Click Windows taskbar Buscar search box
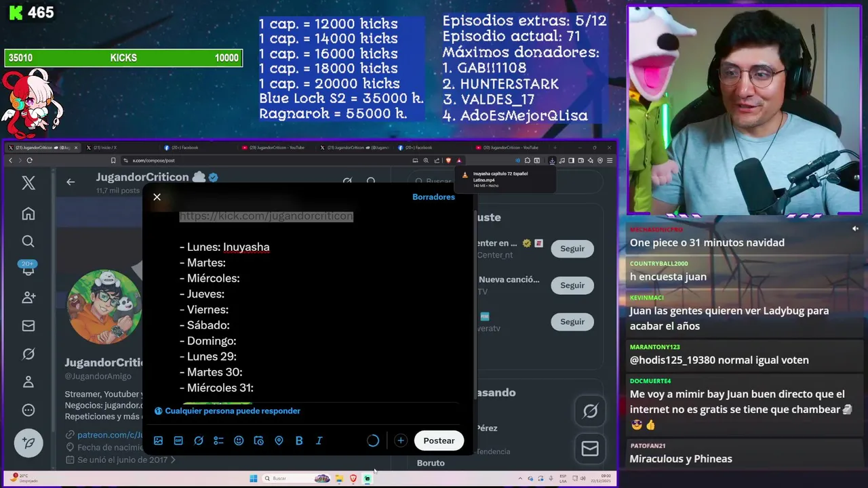Viewport: 868px width, 488px height. coord(296,479)
